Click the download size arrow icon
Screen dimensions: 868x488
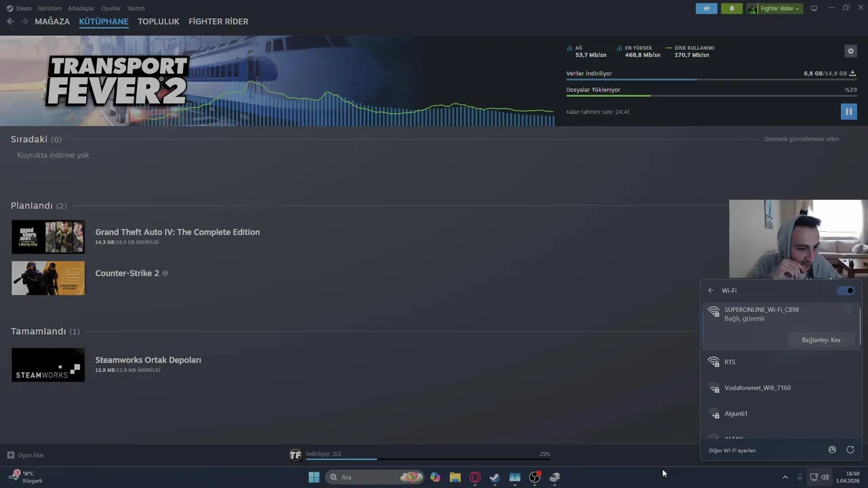pyautogui.click(x=852, y=73)
